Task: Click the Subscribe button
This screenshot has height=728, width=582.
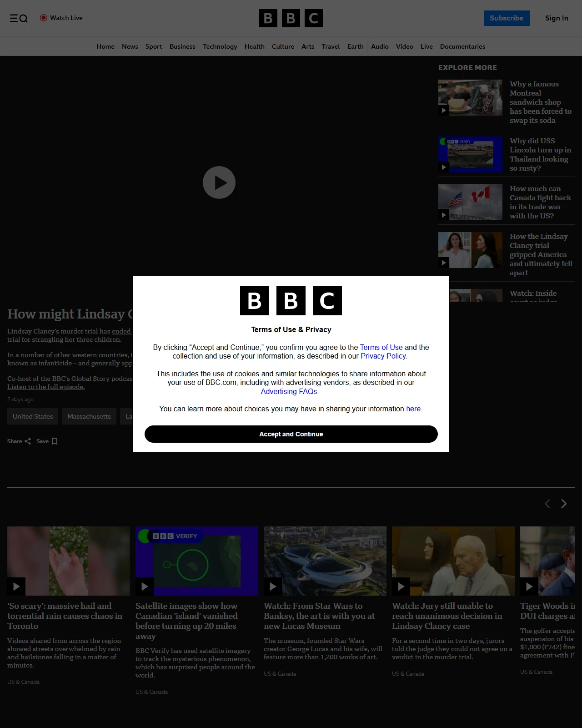Action: click(507, 18)
